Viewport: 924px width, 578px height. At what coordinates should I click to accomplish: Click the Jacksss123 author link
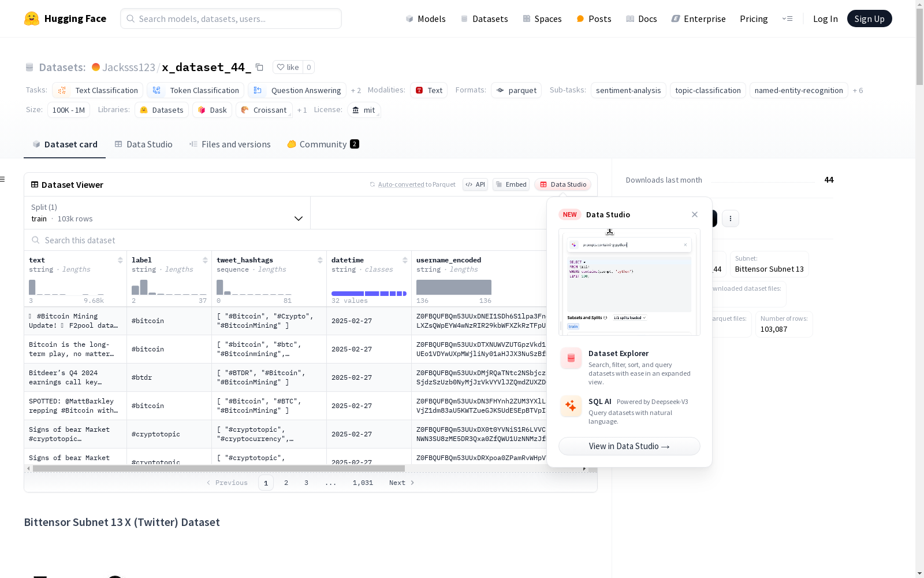[x=129, y=67]
